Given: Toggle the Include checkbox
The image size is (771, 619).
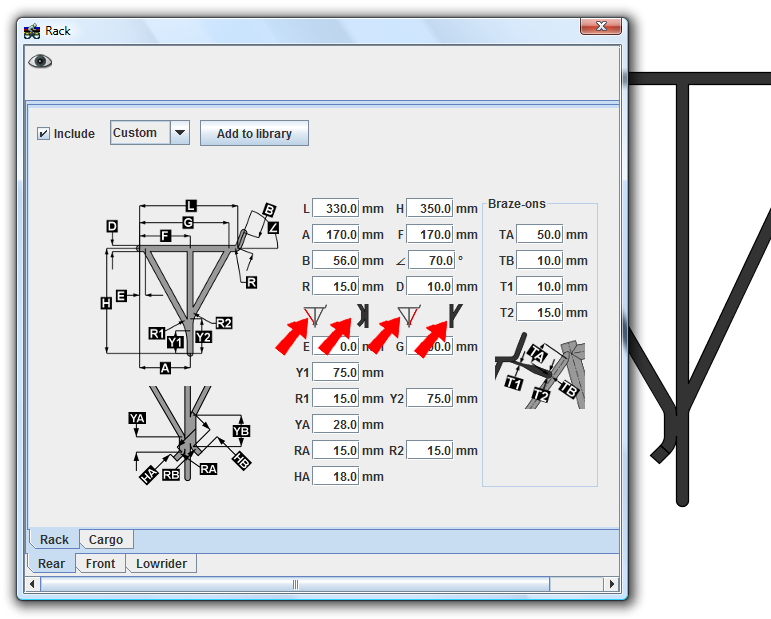Looking at the screenshot, I should (43, 134).
